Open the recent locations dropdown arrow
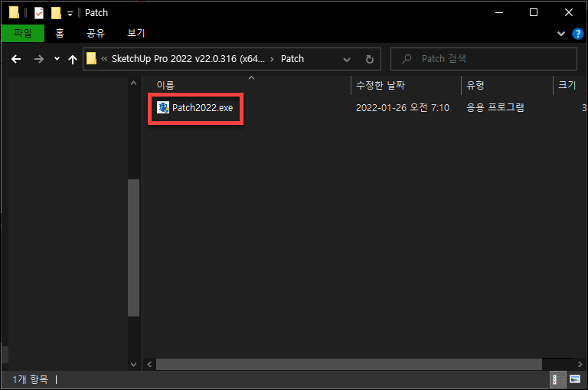Screen dimensions: 588x390 coord(57,59)
